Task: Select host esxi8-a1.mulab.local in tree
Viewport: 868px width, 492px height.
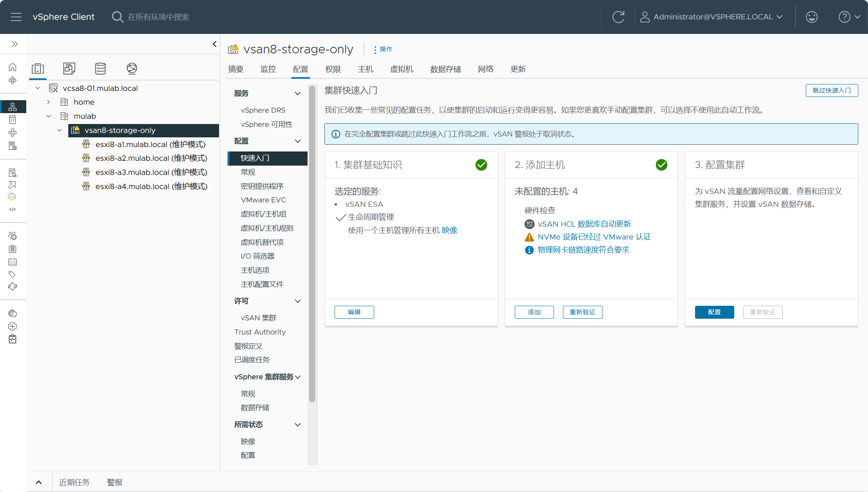Action: coord(150,144)
